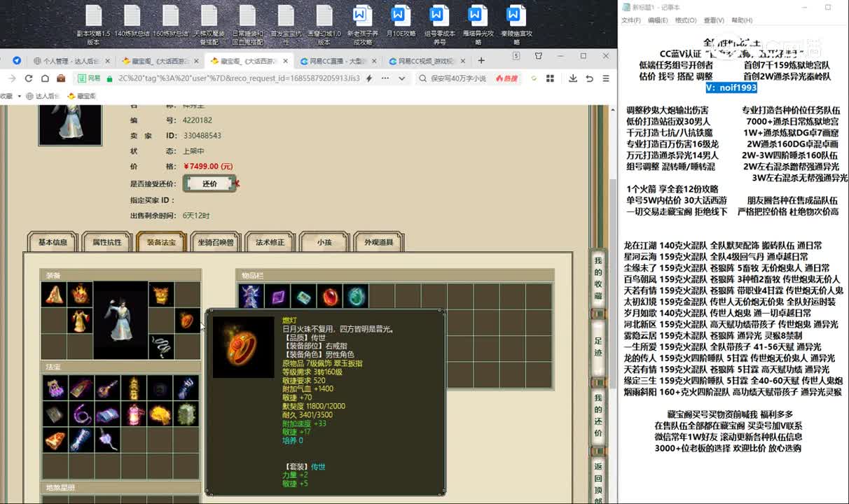Open desktop file 副本攻略1.5版本
Image resolution: width=849 pixels, height=504 pixels.
(x=93, y=24)
